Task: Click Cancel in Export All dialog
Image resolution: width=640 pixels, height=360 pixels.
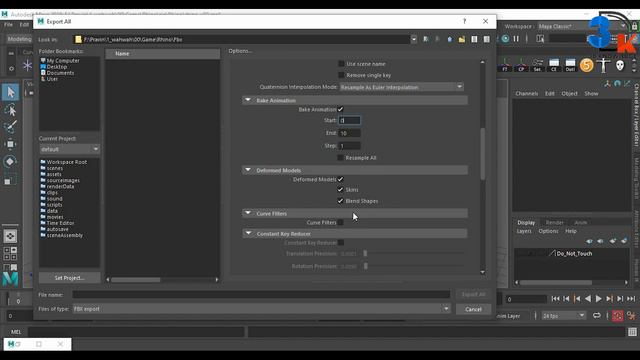Action: (x=473, y=309)
